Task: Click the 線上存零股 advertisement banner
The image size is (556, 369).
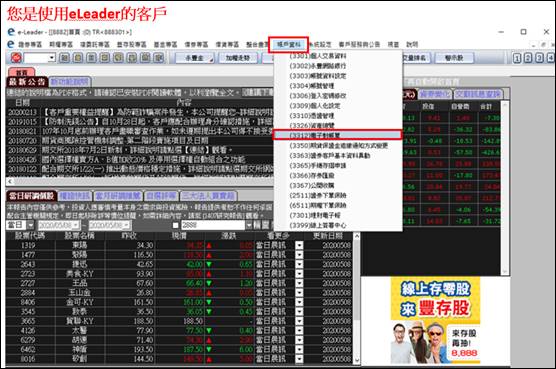Action: (435, 320)
